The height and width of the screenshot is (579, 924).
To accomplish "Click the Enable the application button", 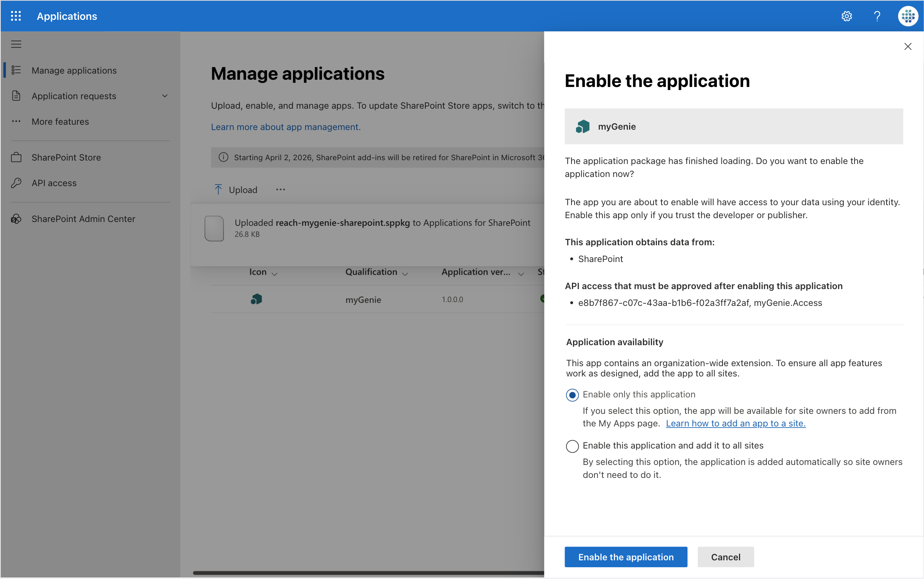I will coord(626,557).
